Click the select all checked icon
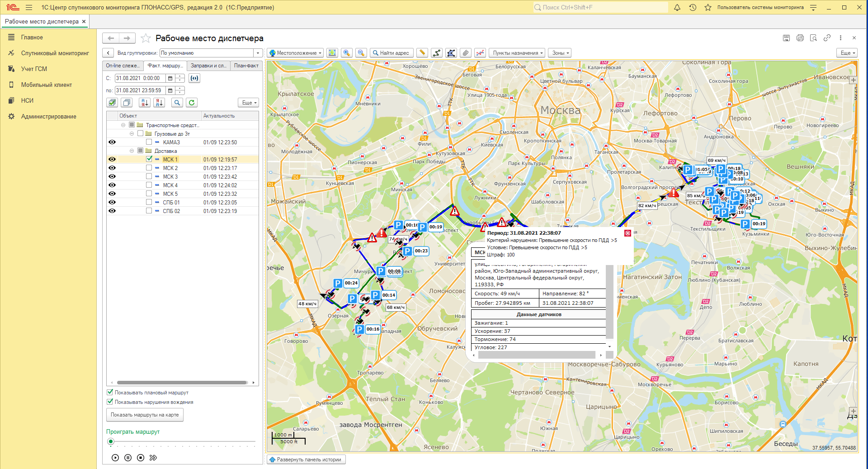This screenshot has height=469, width=868. tap(112, 103)
